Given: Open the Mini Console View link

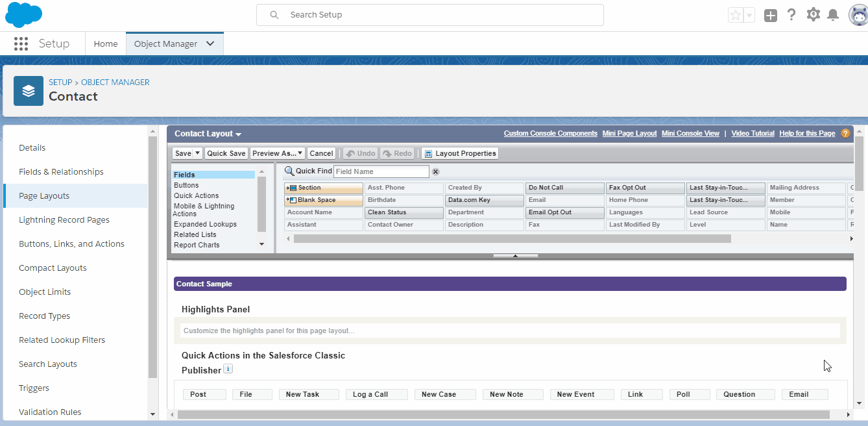Looking at the screenshot, I should 690,134.
